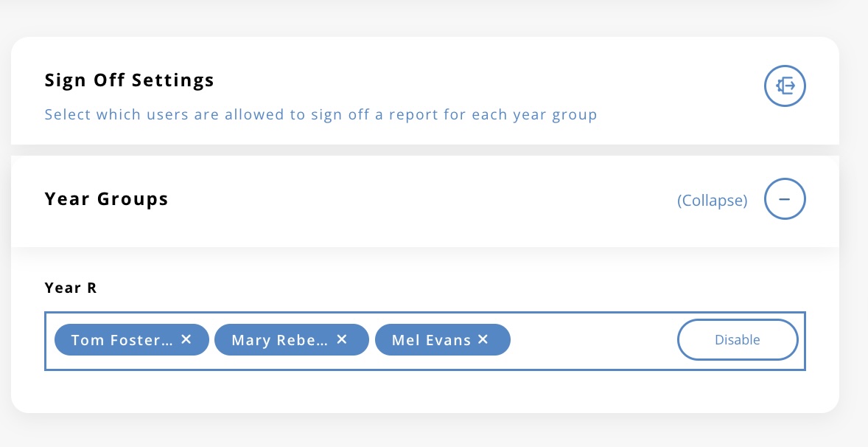Remove Mel Evans from Year R
Image resolution: width=868 pixels, height=447 pixels.
coord(483,339)
